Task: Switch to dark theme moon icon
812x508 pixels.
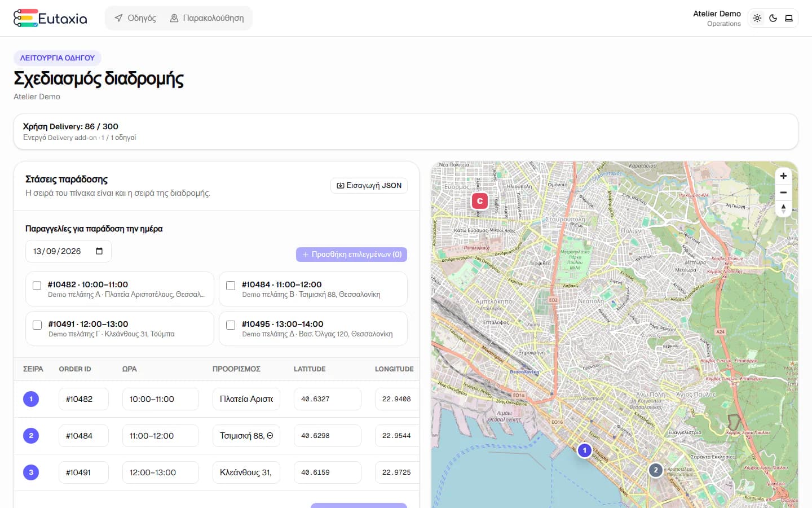Action: click(773, 18)
